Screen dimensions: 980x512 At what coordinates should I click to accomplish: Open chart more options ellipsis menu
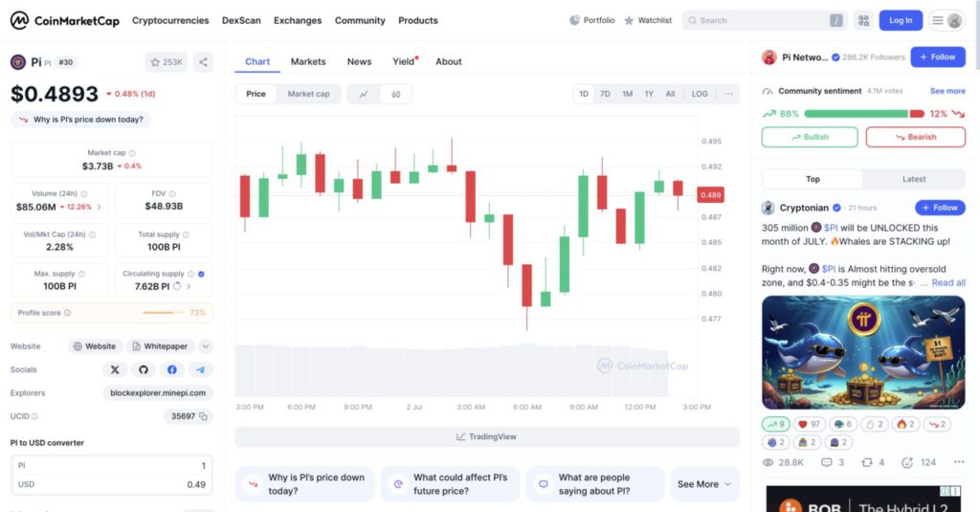728,94
